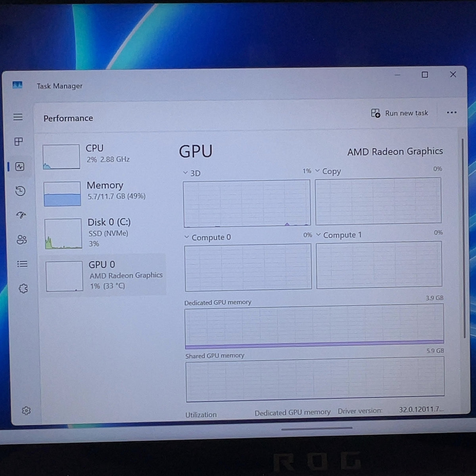Open the Details list page icon

(23, 264)
